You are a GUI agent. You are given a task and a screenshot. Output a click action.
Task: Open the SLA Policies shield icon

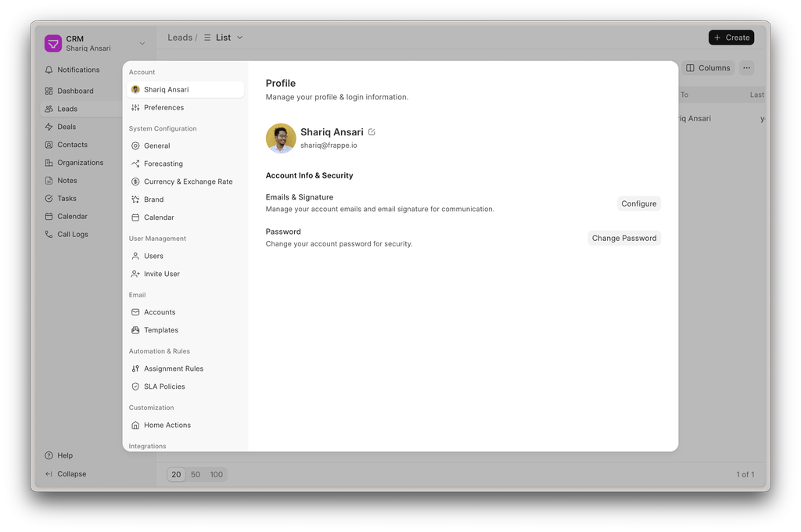(x=135, y=386)
